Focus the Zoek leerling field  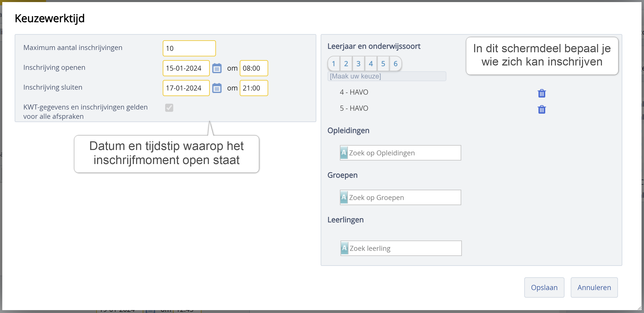click(401, 248)
